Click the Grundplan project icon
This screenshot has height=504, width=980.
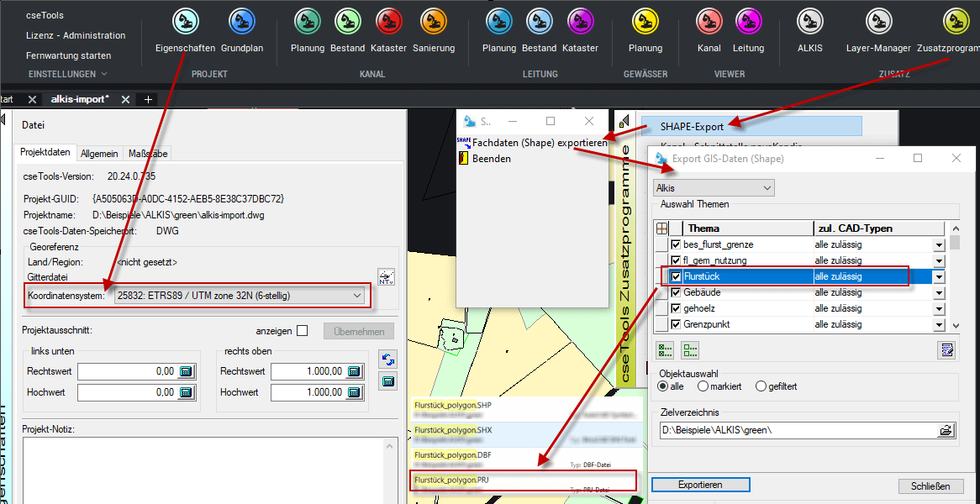point(241,21)
